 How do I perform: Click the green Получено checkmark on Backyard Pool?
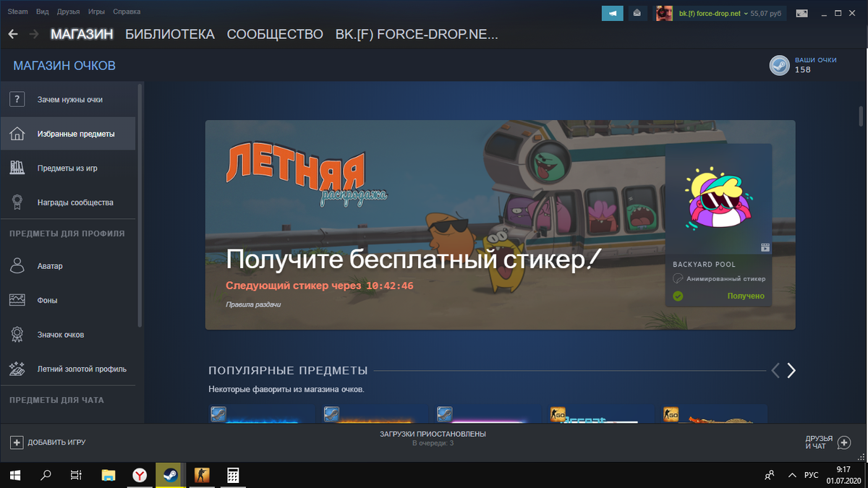coord(678,296)
